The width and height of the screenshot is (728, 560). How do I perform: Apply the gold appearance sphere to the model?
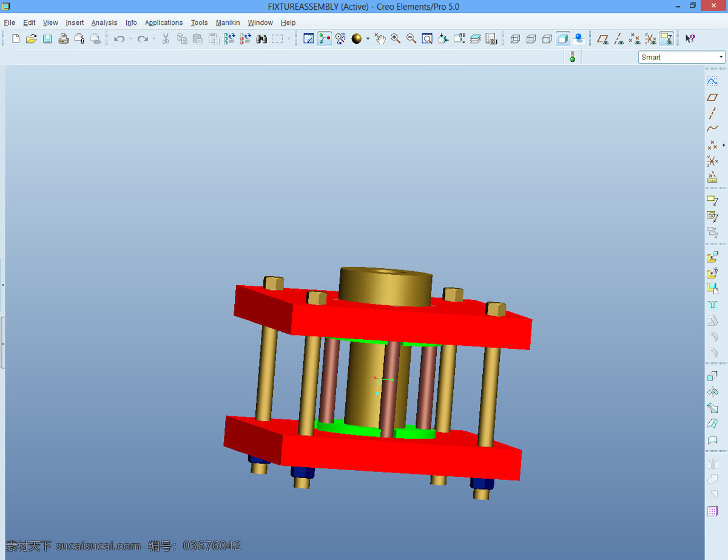click(x=357, y=39)
